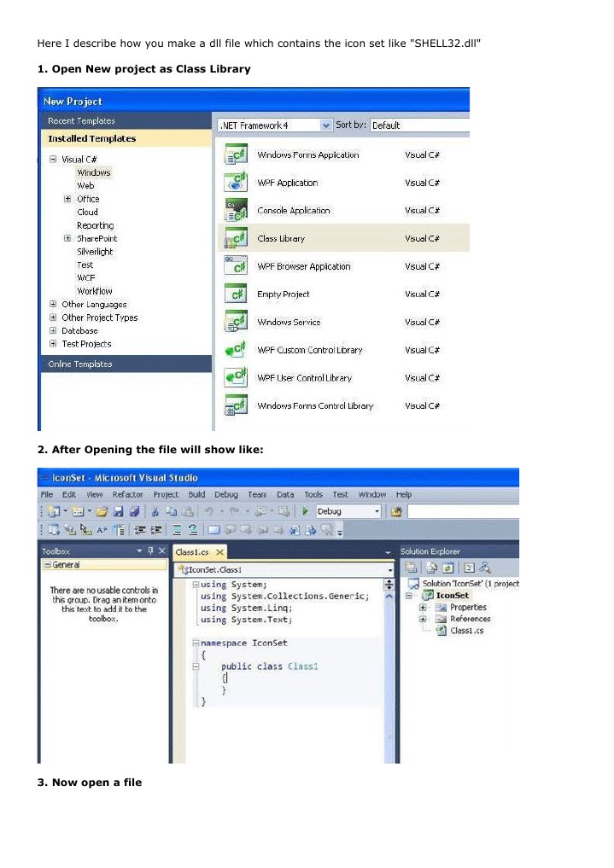Click the Windows Forms Application template icon
Screen dimensions: 614x868
tap(236, 154)
